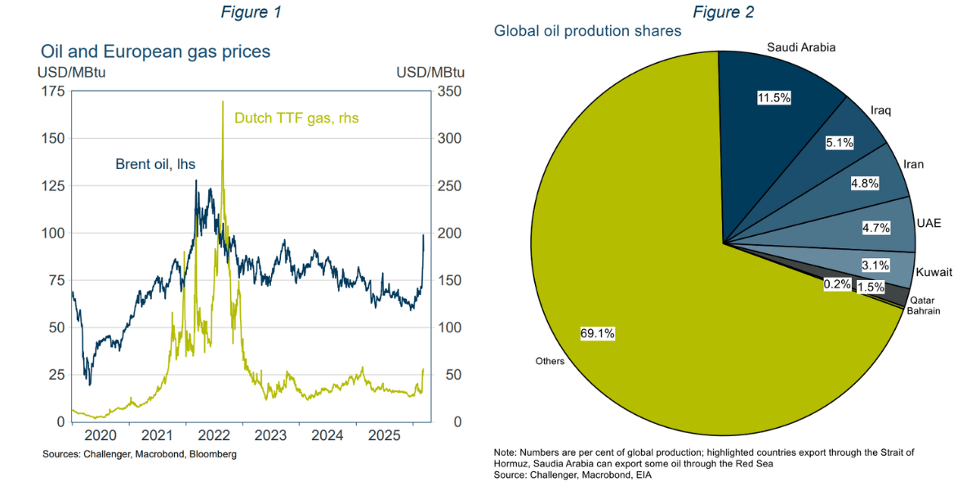Click the Figure 2 heading
The height and width of the screenshot is (490, 980).
point(723,12)
